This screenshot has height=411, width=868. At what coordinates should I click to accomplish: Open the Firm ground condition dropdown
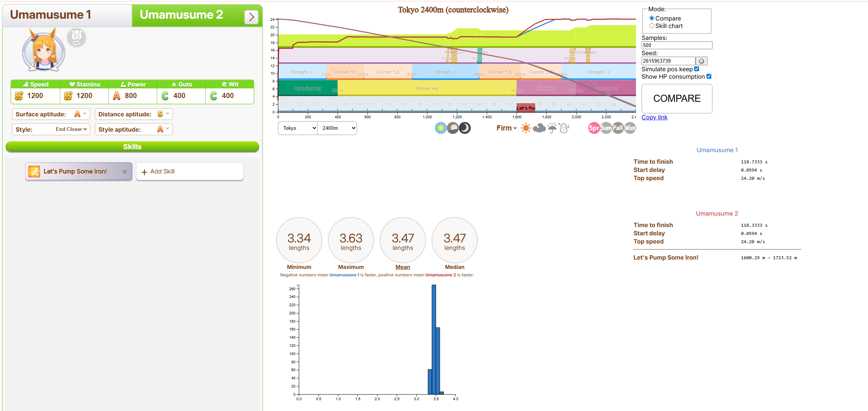[507, 128]
